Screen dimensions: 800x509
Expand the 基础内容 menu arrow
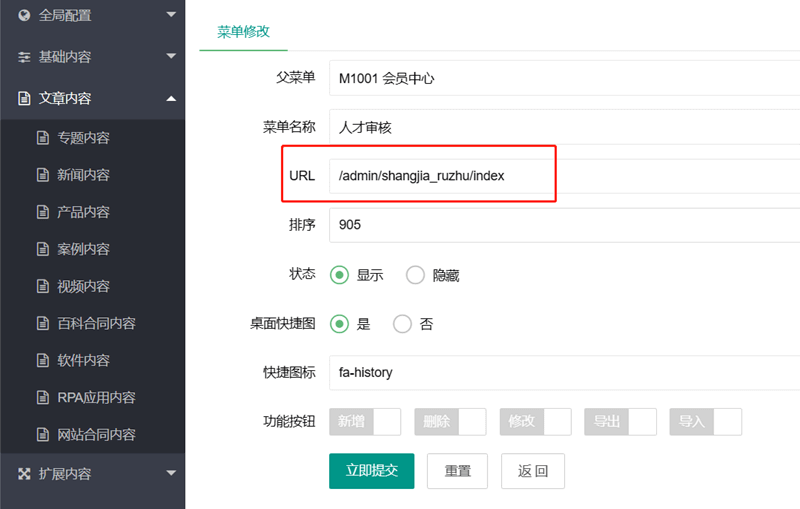171,56
